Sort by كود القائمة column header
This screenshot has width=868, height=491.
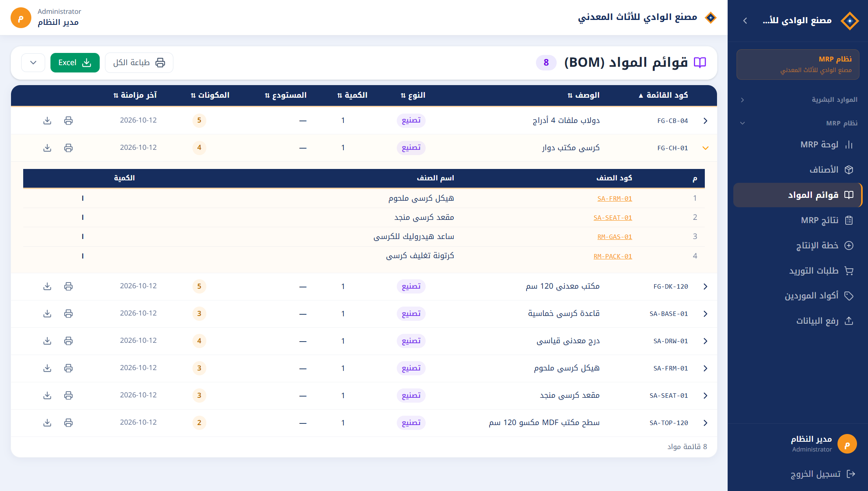click(663, 95)
